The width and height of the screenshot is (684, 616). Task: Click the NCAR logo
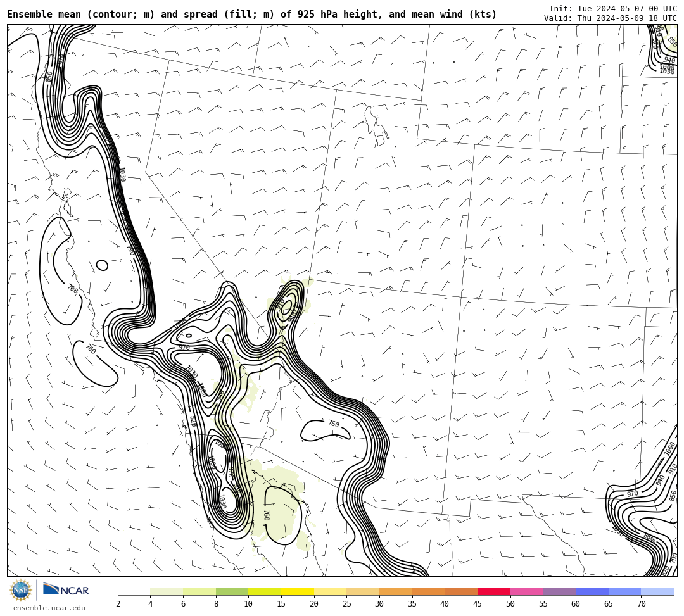point(66,590)
